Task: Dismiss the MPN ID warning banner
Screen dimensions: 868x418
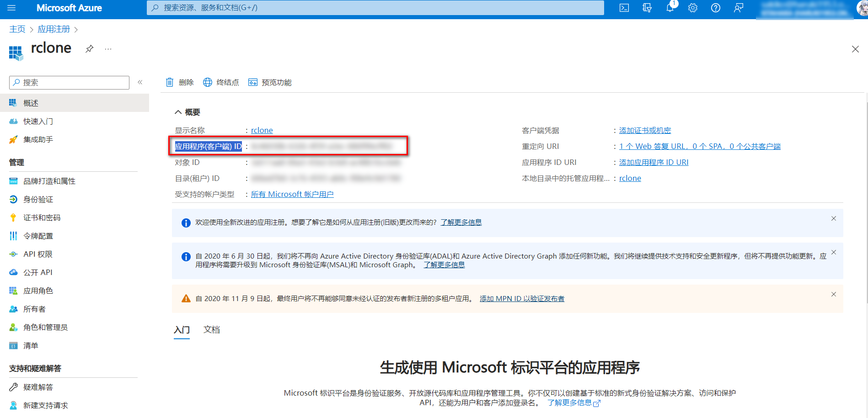Action: pyautogui.click(x=833, y=294)
